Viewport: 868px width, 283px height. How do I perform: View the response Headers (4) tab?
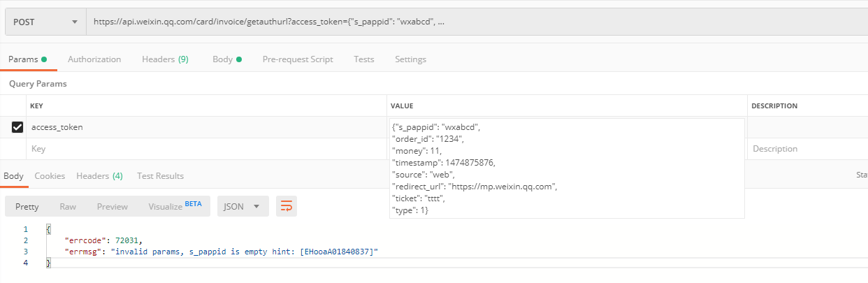tap(99, 176)
